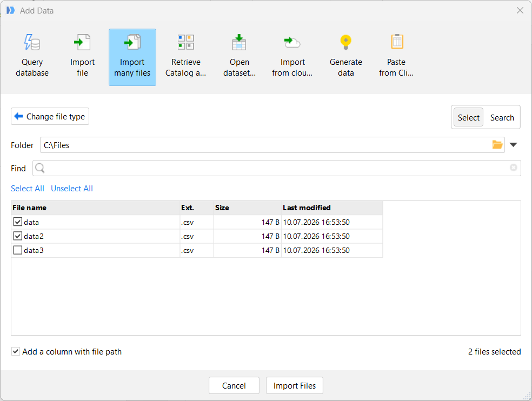This screenshot has width=532, height=401.
Task: Click the search magnifier in Find field
Action: [x=39, y=168]
